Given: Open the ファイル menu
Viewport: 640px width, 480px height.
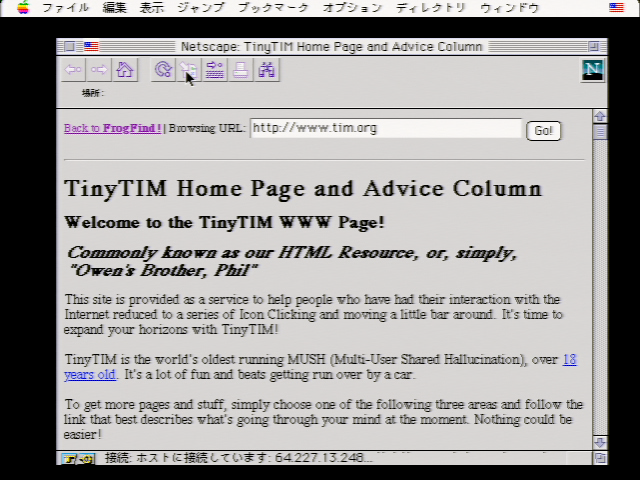Looking at the screenshot, I should pyautogui.click(x=66, y=8).
